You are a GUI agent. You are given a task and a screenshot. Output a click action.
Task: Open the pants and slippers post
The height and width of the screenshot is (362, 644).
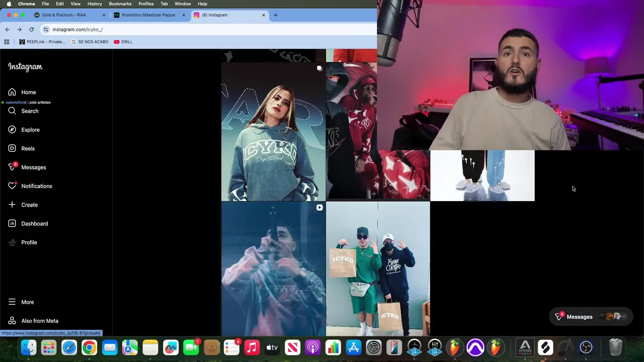tap(482, 175)
